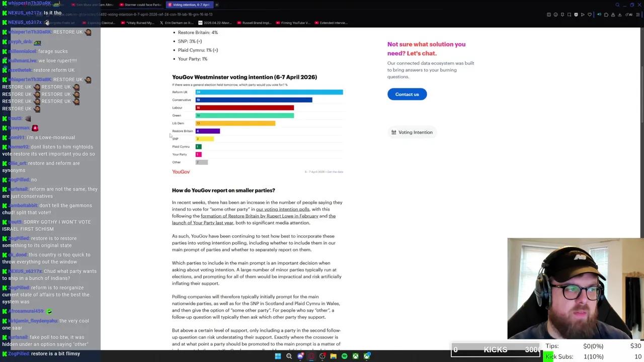Click 'Plaid Cymru: 1% (=)' list item
Viewport: 644px width, 362px height.
(198, 50)
